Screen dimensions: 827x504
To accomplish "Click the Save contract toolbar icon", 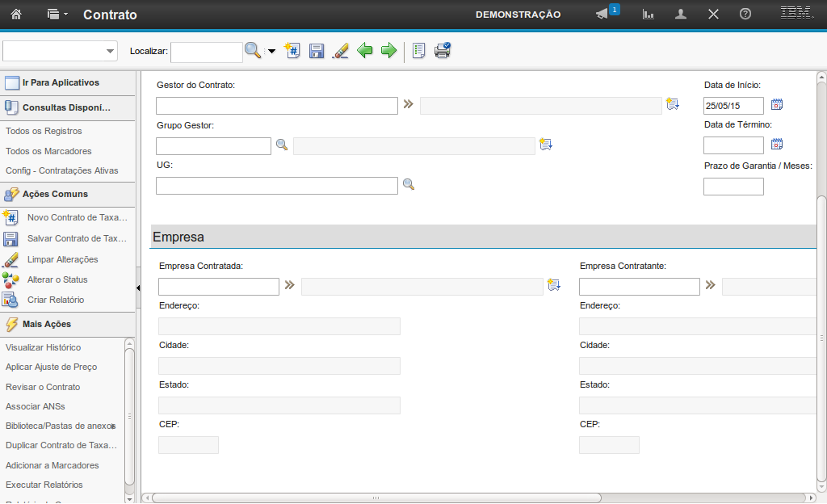I will pyautogui.click(x=317, y=51).
